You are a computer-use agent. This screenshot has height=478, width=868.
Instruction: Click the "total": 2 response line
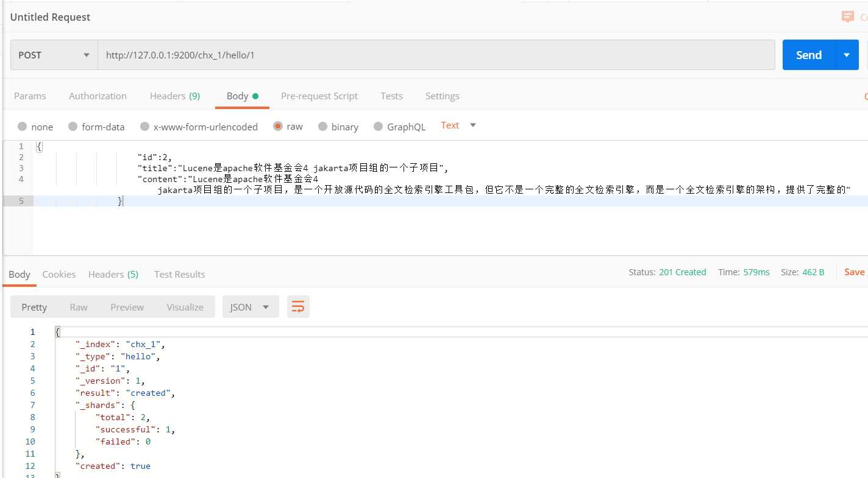(123, 417)
